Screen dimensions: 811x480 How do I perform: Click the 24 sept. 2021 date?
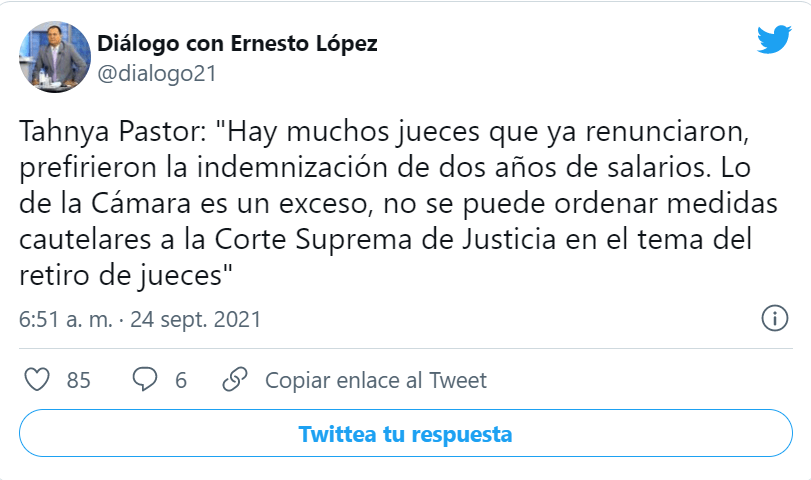tap(196, 319)
